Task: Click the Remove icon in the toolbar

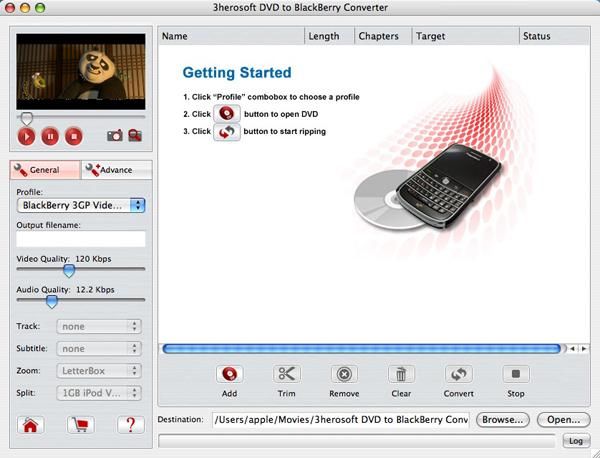Action: [344, 374]
